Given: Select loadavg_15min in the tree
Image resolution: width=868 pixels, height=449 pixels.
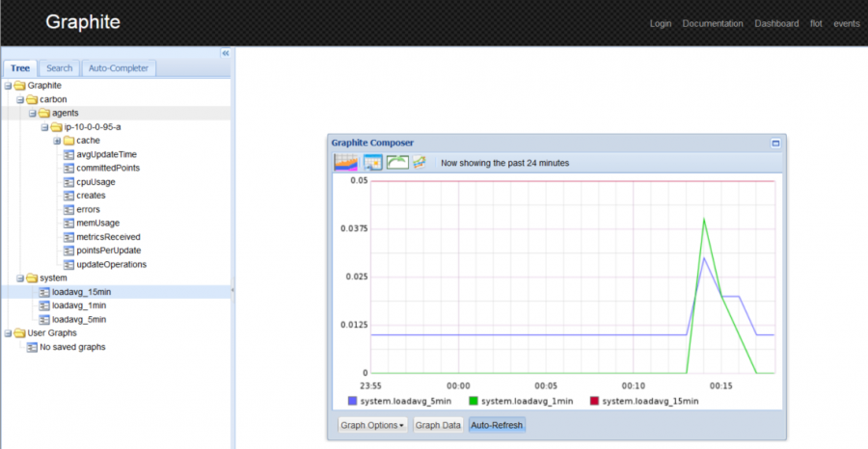Looking at the screenshot, I should click(x=81, y=292).
